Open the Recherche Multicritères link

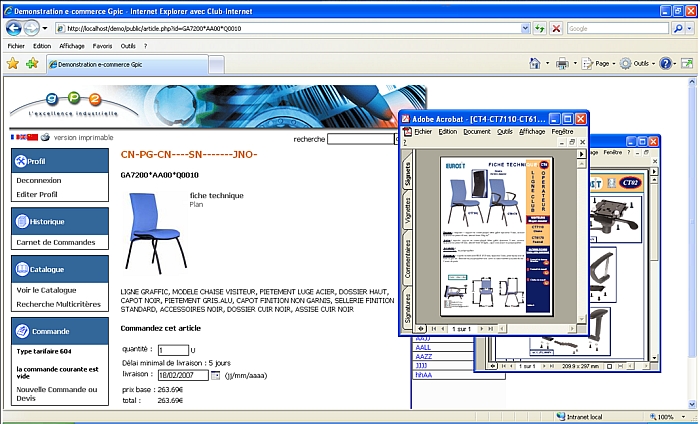tap(58, 303)
